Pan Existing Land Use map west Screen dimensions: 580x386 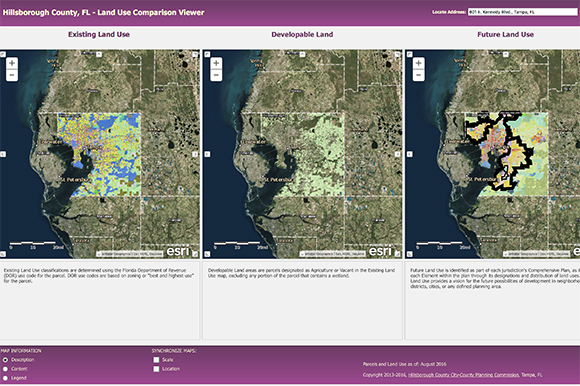click(3, 154)
